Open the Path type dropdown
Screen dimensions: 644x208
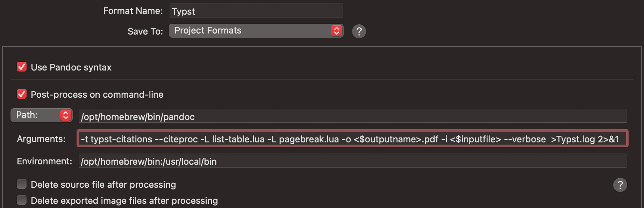point(42,115)
